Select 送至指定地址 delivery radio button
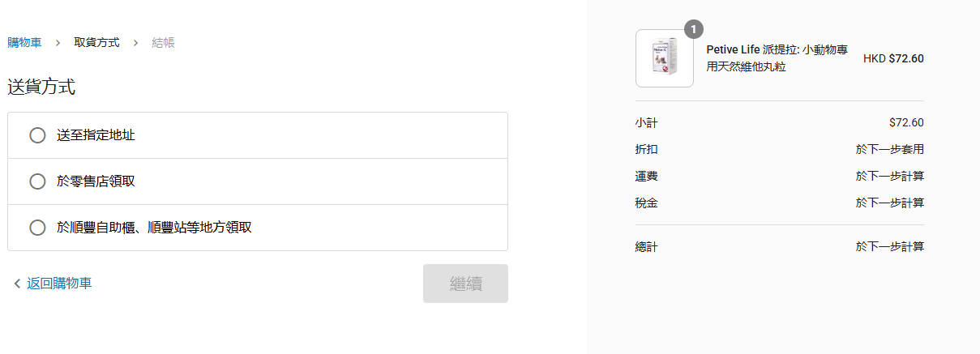The image size is (980, 354). point(37,135)
